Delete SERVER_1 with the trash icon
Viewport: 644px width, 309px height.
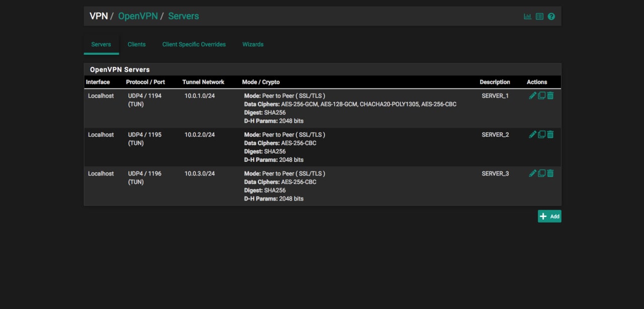pos(550,95)
